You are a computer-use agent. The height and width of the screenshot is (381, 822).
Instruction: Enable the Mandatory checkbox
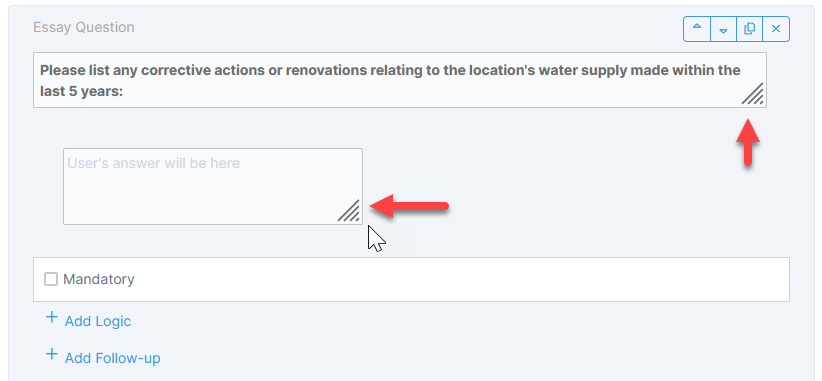[51, 279]
